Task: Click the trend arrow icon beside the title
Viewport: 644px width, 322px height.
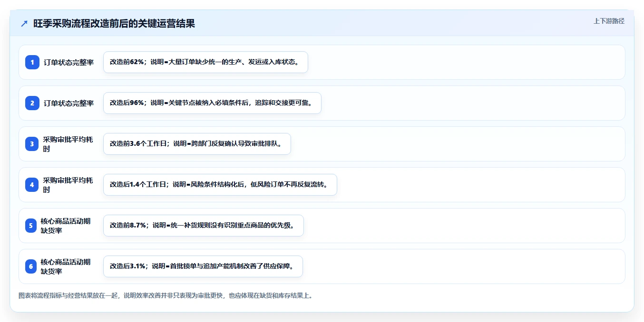Action: tap(24, 23)
